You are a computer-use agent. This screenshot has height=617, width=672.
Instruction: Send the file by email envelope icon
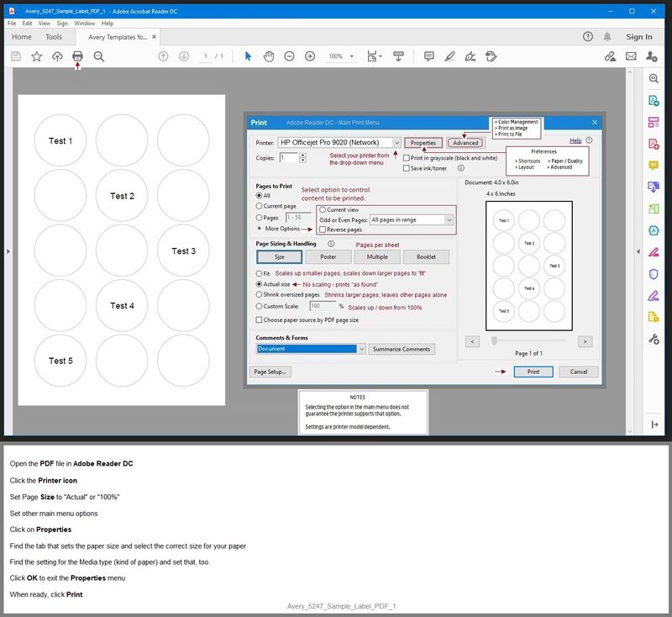click(631, 56)
